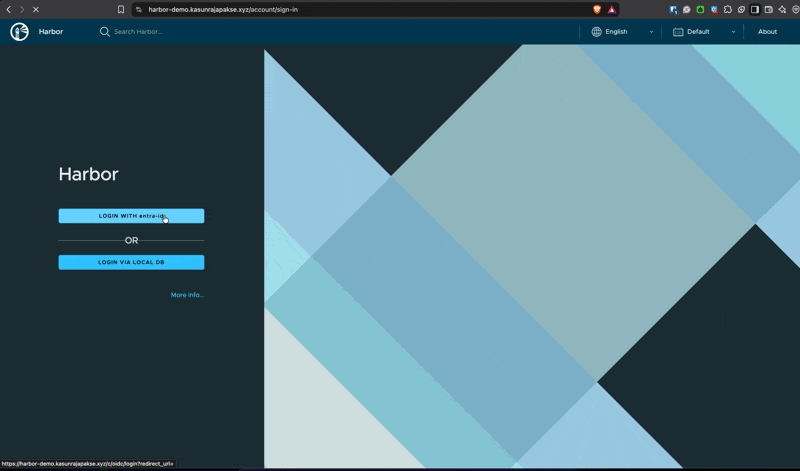Click the Harbor lighthouse logo
The height and width of the screenshot is (471, 800).
tap(19, 32)
